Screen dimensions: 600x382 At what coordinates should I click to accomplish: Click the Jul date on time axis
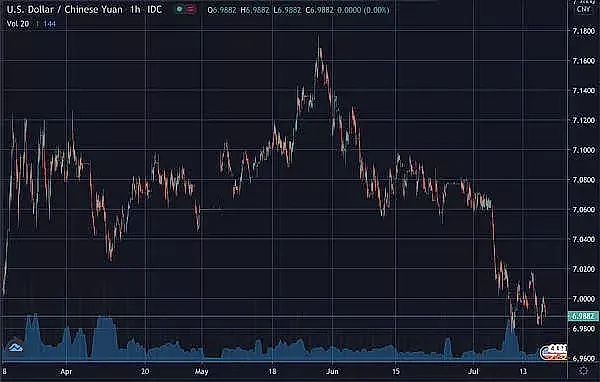click(x=474, y=371)
